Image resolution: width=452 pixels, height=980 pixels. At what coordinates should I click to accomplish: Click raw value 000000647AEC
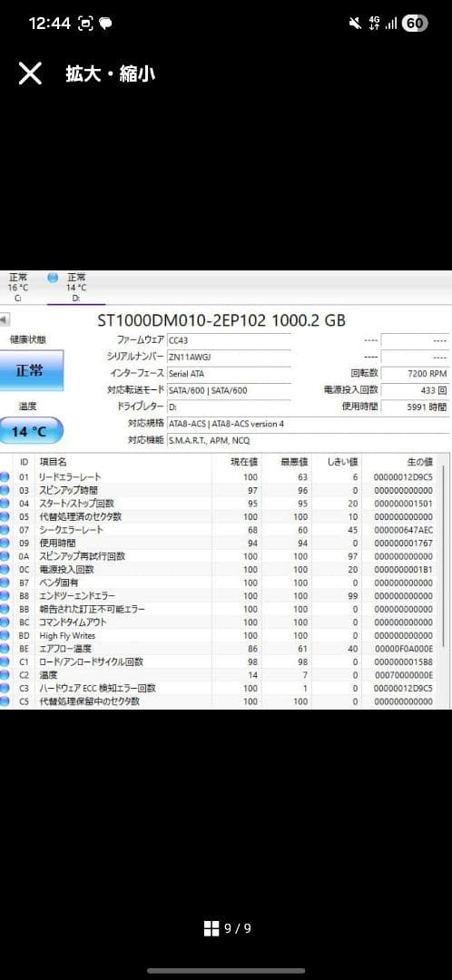tap(403, 529)
